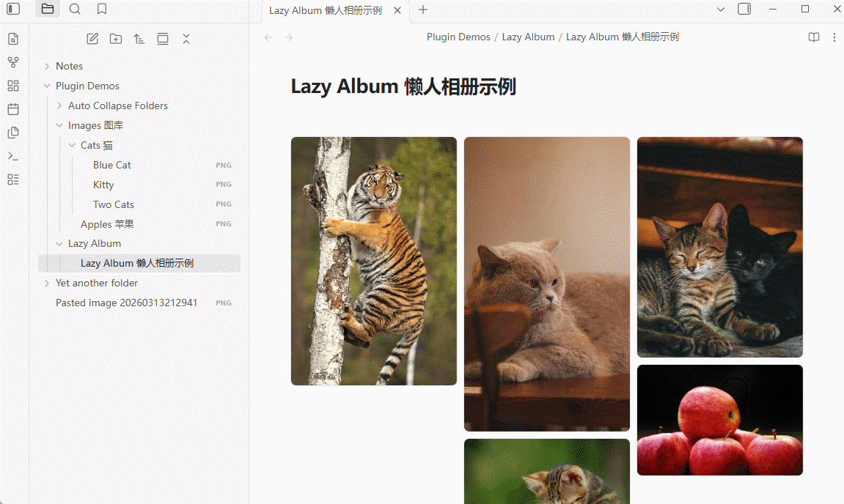Navigate forward arrow
Viewport: 844px width, 504px height.
(x=289, y=37)
